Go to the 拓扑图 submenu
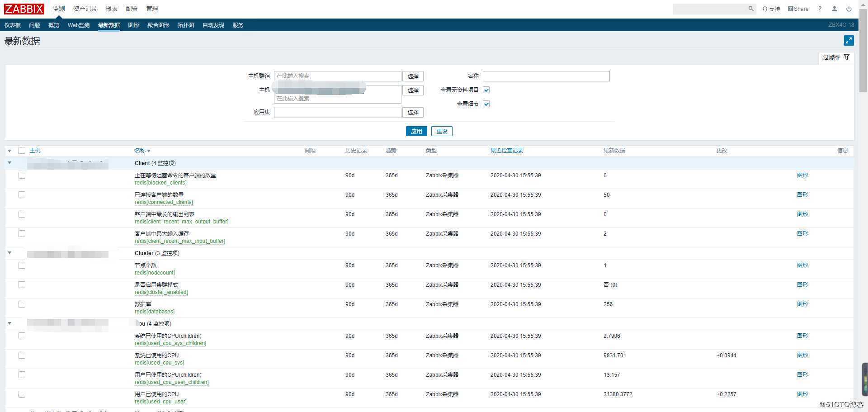The width and height of the screenshot is (868, 412). (x=186, y=25)
